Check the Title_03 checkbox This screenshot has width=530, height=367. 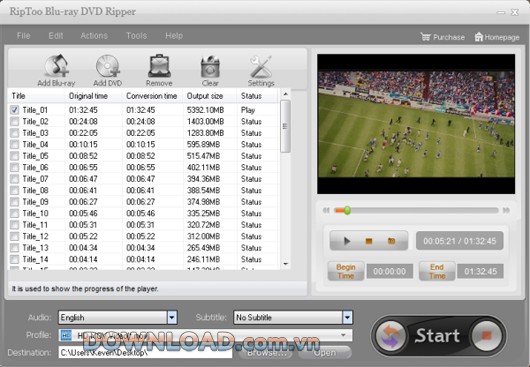pos(15,133)
